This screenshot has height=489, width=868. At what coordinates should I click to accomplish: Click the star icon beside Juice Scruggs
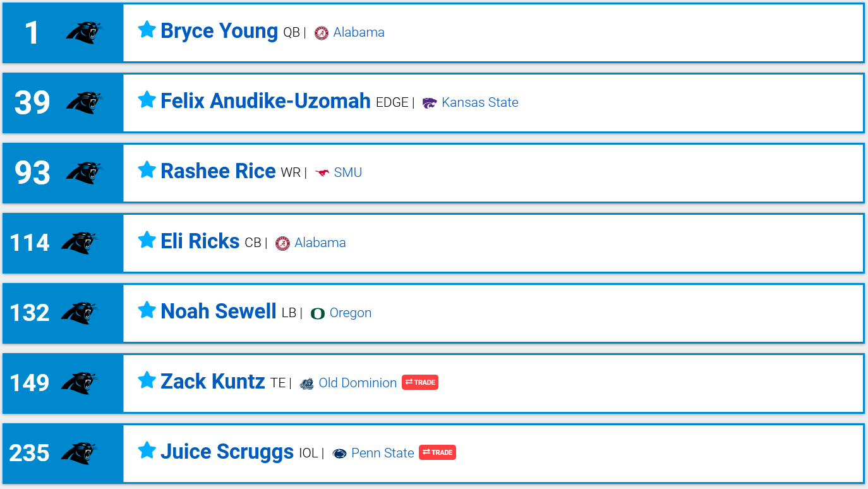pyautogui.click(x=147, y=450)
